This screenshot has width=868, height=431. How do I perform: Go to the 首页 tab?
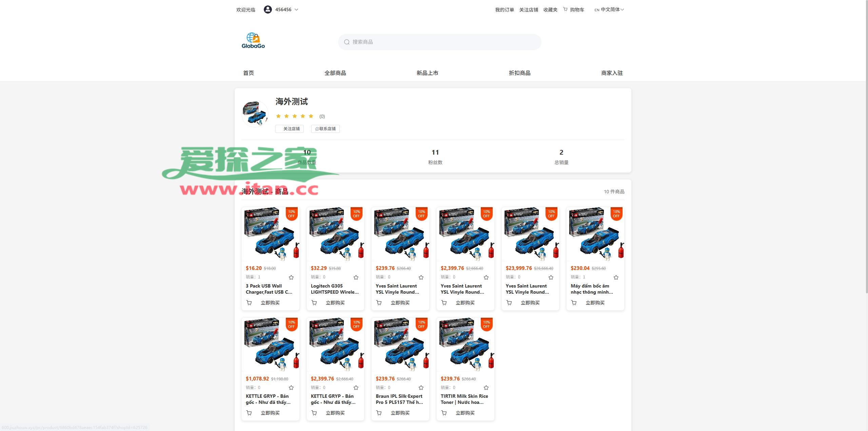click(249, 73)
